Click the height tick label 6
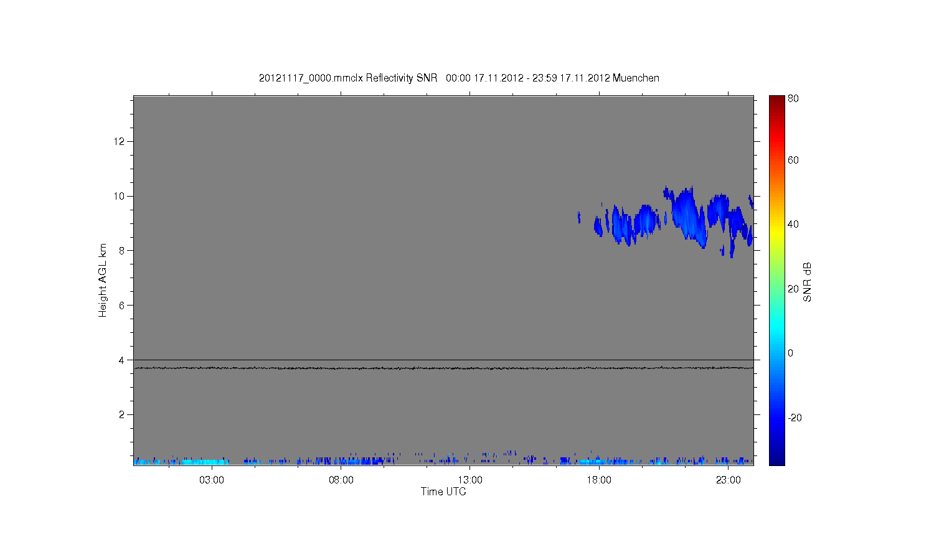The height and width of the screenshot is (560, 934). 121,305
